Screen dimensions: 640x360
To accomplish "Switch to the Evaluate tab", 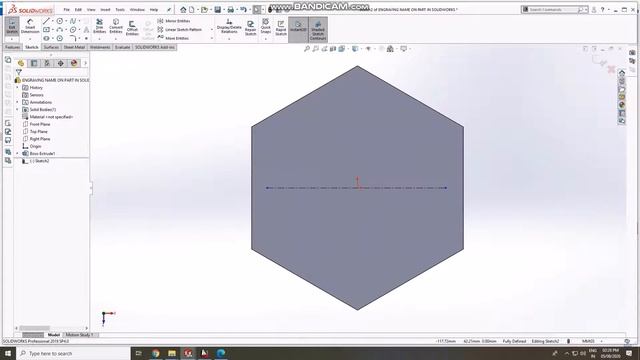I will point(122,47).
